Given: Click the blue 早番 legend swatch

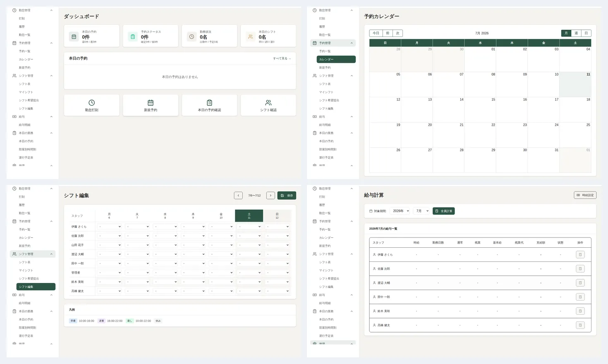Looking at the screenshot, I should 73,321.
